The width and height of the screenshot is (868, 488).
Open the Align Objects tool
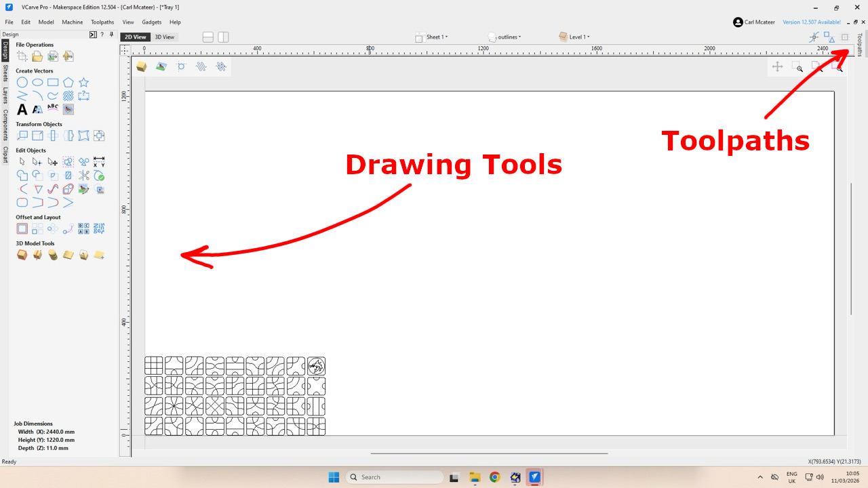(x=99, y=136)
